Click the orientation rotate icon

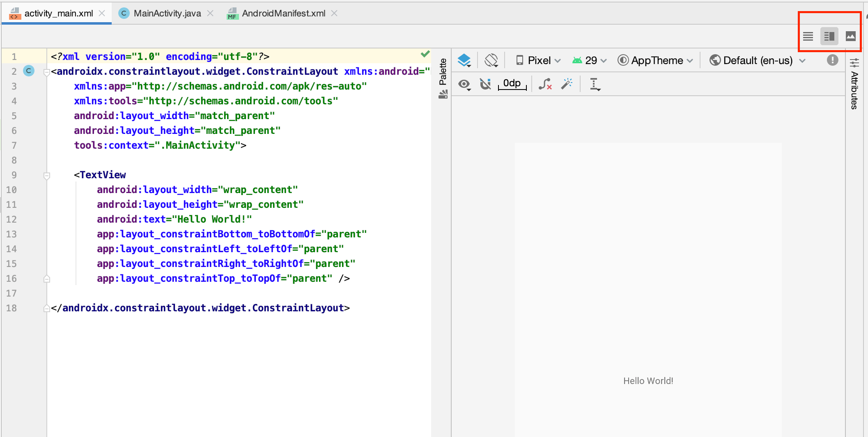pyautogui.click(x=491, y=60)
